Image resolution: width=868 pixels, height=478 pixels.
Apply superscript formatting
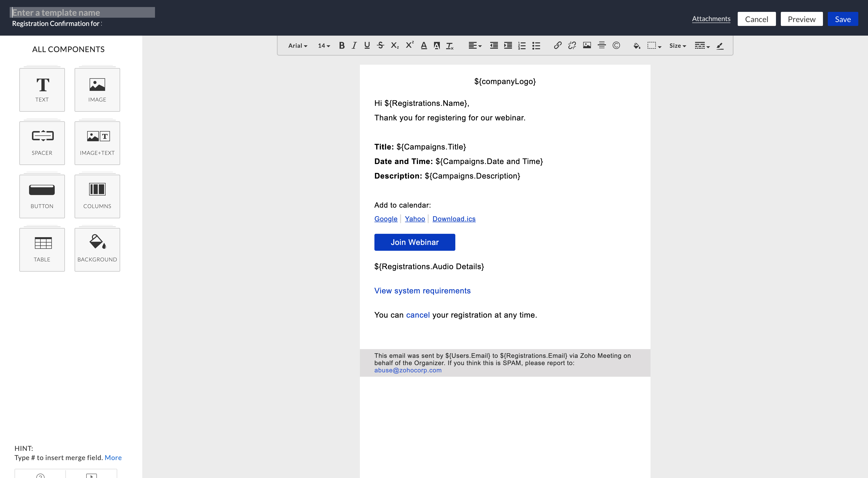409,45
